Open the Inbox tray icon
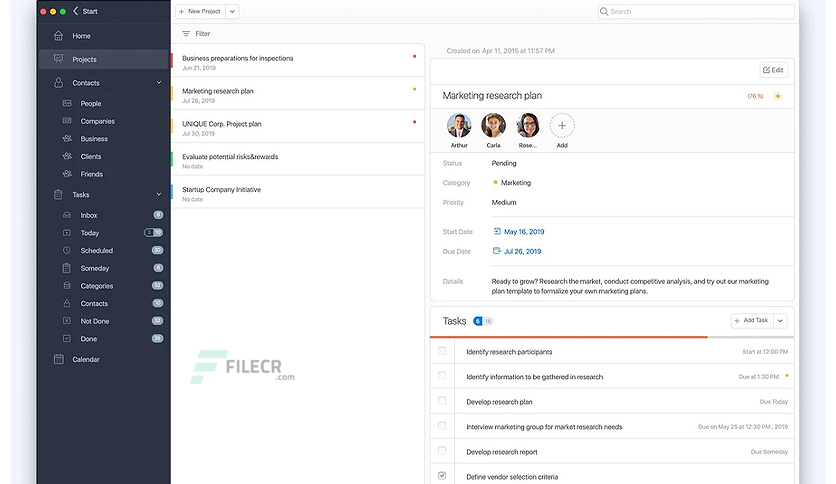The image size is (836, 484). [67, 215]
